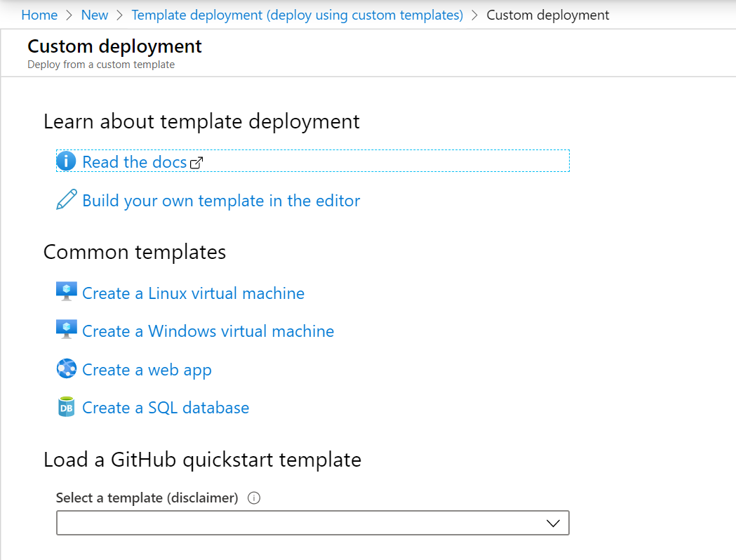
Task: Click the SQL database DB icon
Action: 66,407
